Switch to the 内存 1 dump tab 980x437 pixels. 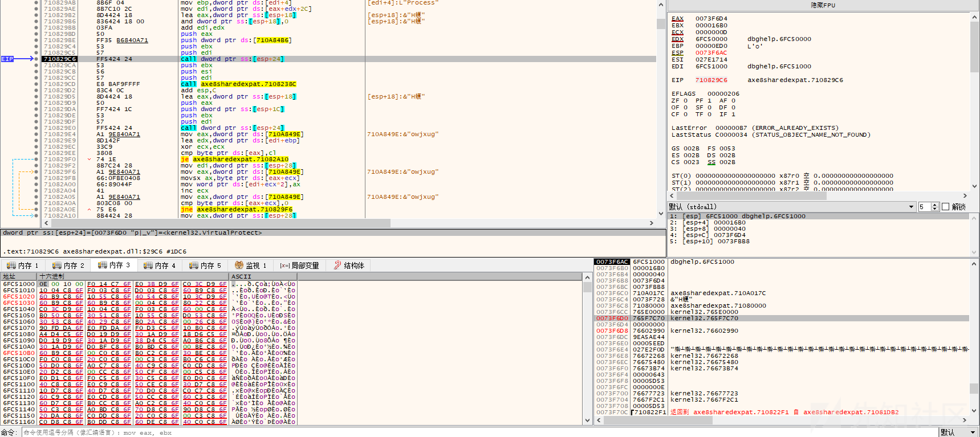tap(22, 266)
